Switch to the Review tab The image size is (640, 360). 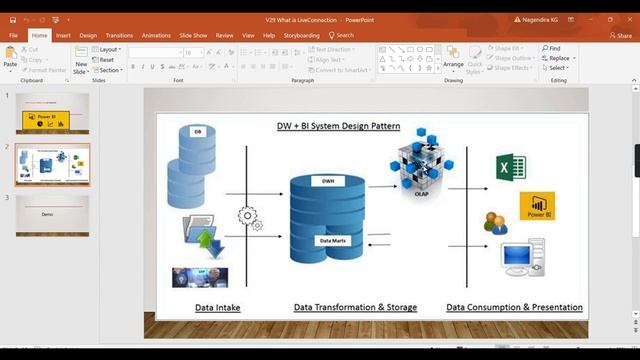point(224,36)
